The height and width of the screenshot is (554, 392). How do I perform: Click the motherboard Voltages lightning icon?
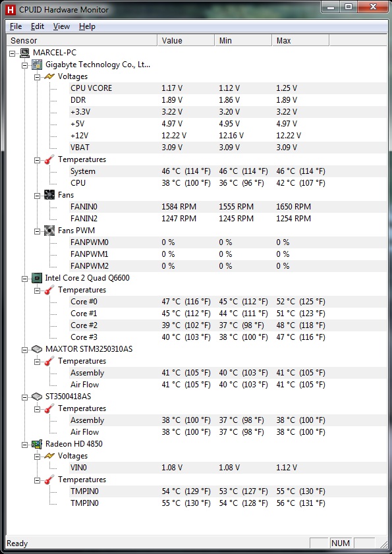(x=49, y=76)
